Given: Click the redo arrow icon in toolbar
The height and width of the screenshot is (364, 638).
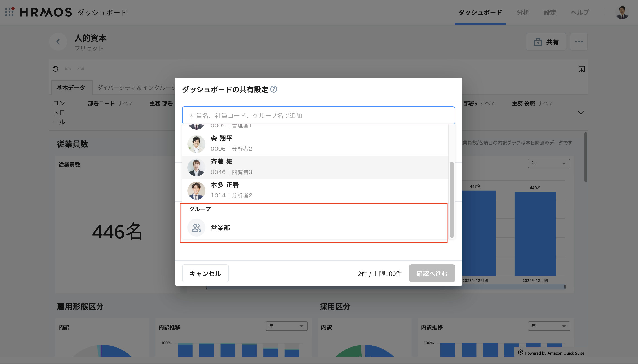Looking at the screenshot, I should pos(80,68).
